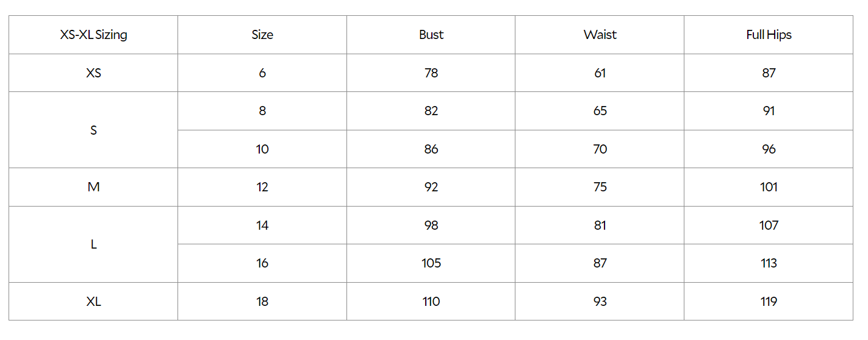
Task: Select the full hips value 87
Action: 769,73
